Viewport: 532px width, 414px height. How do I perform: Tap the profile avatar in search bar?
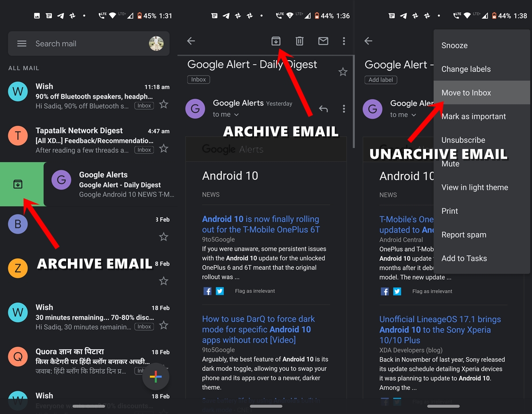156,43
